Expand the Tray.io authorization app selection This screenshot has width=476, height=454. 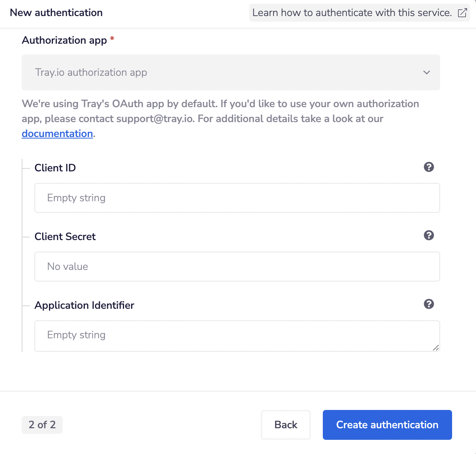click(x=231, y=72)
